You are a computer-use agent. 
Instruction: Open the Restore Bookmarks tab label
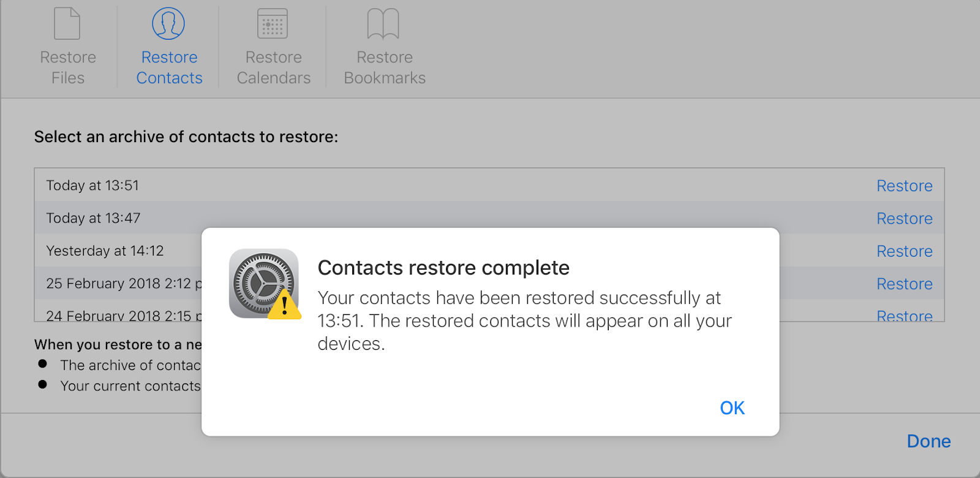(x=385, y=67)
